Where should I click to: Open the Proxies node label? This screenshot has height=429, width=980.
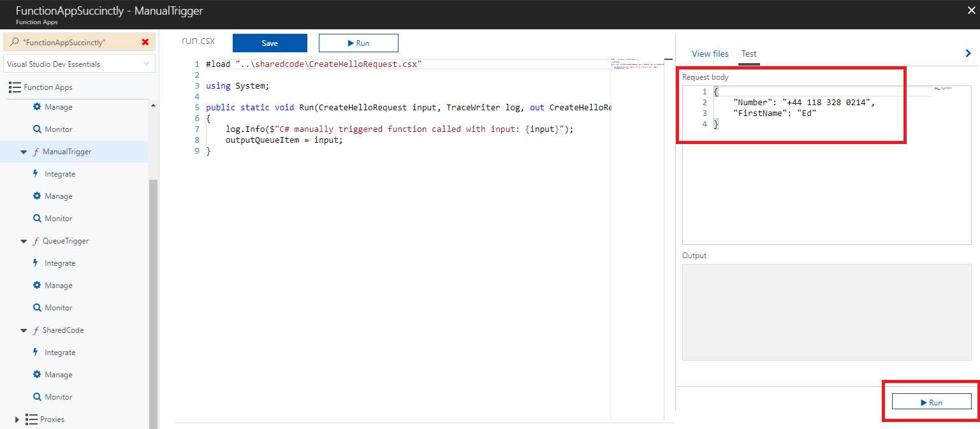(52, 419)
